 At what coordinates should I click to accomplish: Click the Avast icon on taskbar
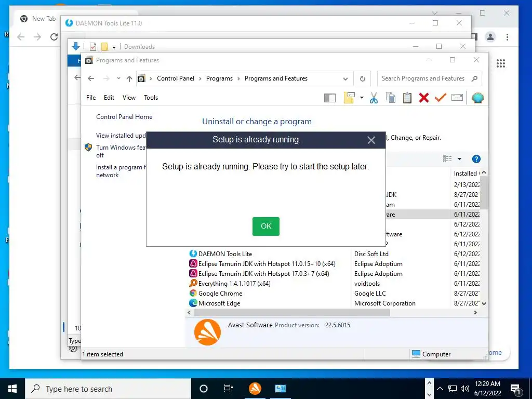255,389
